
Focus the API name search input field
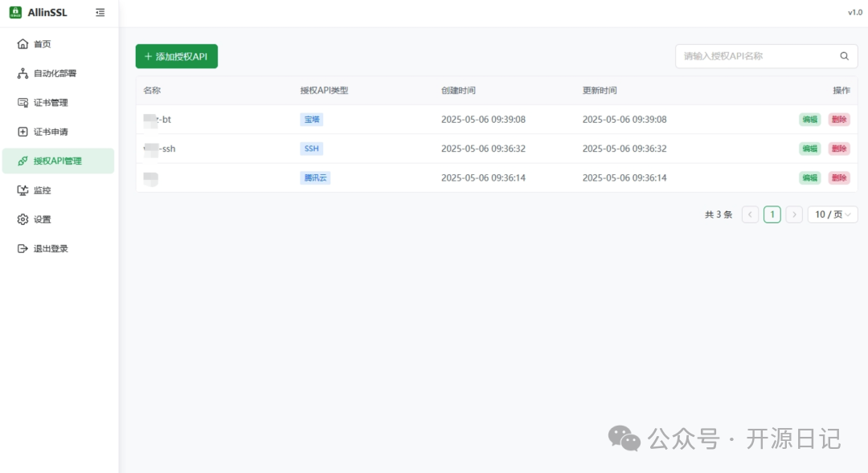click(755, 56)
